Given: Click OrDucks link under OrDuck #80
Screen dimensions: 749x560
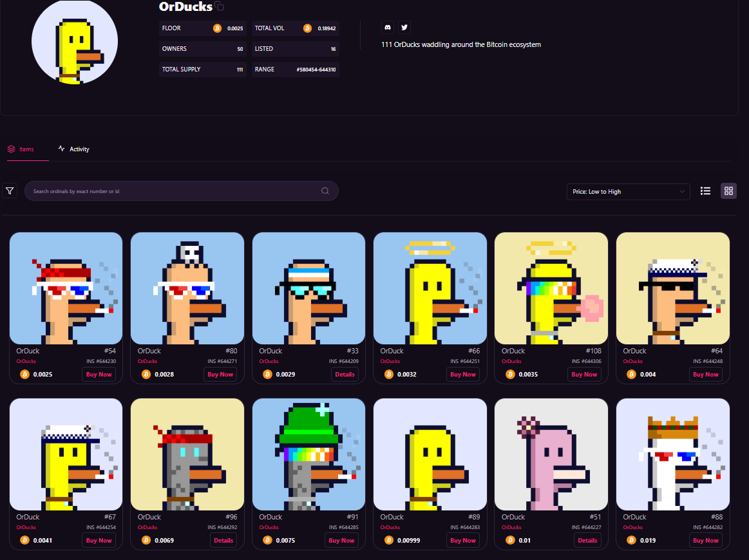Looking at the screenshot, I should tap(147, 361).
